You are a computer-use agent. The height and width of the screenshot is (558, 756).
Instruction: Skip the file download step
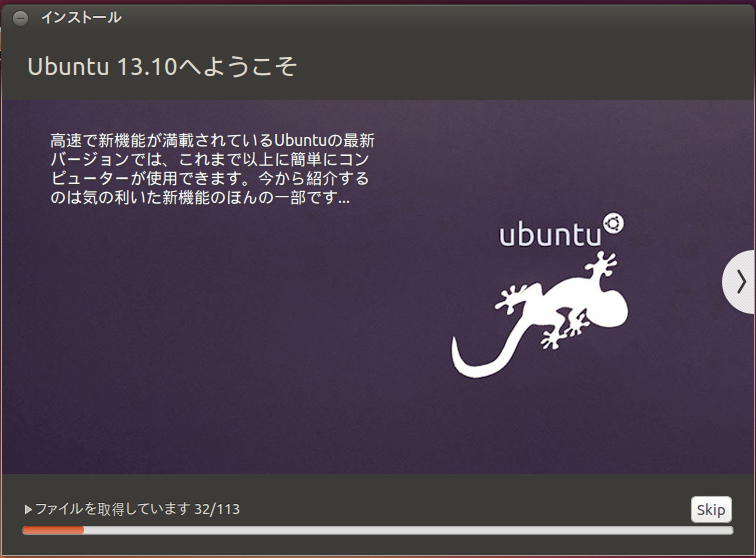711,509
